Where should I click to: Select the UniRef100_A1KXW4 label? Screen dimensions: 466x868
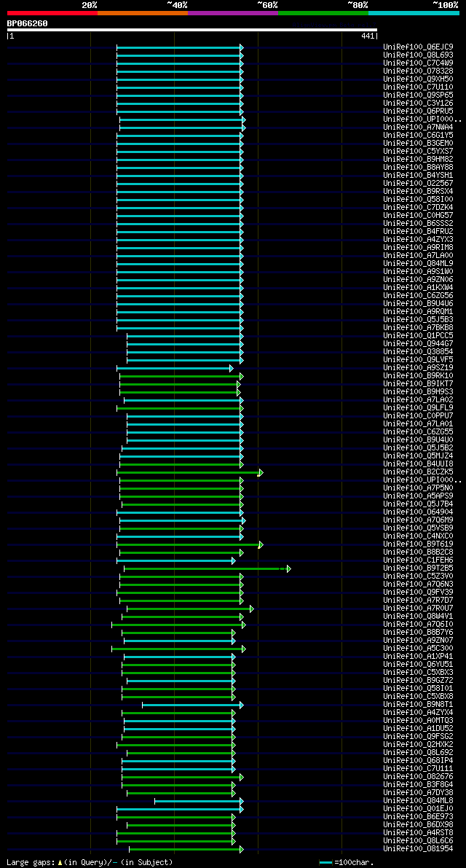418,288
